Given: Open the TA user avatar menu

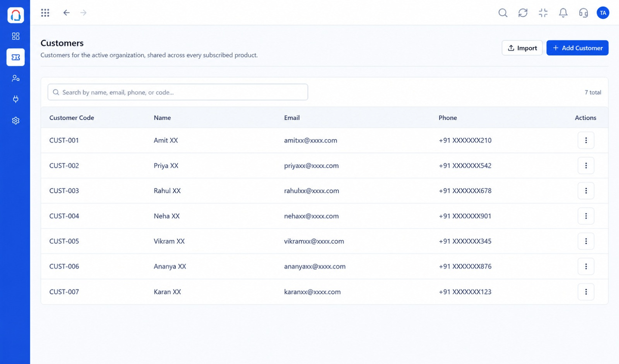Looking at the screenshot, I should [603, 13].
